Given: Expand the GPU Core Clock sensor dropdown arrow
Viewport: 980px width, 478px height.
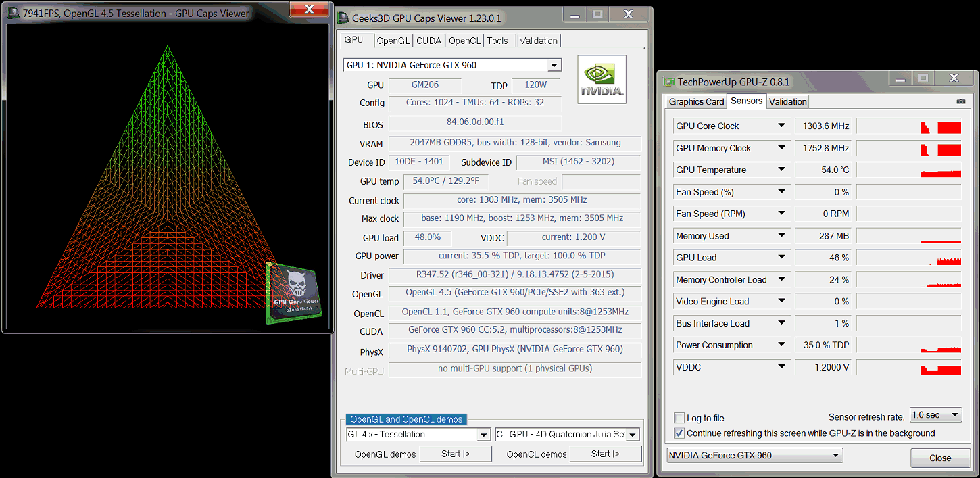Looking at the screenshot, I should (781, 126).
